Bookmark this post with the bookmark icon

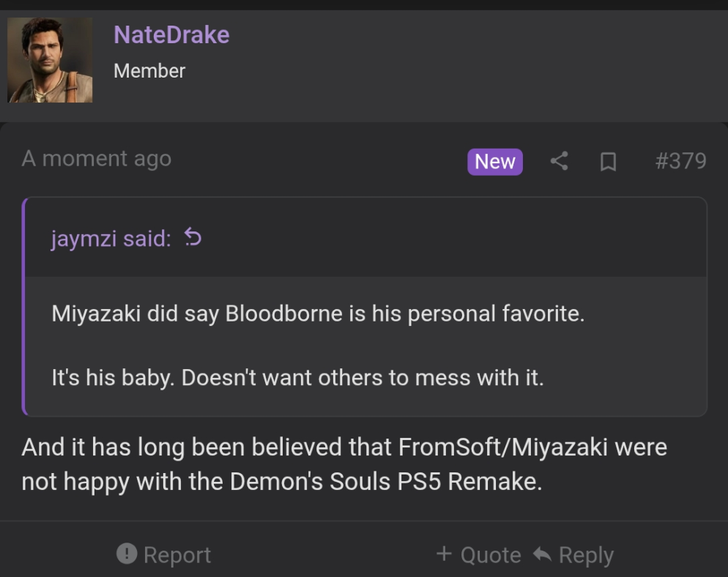coord(607,162)
